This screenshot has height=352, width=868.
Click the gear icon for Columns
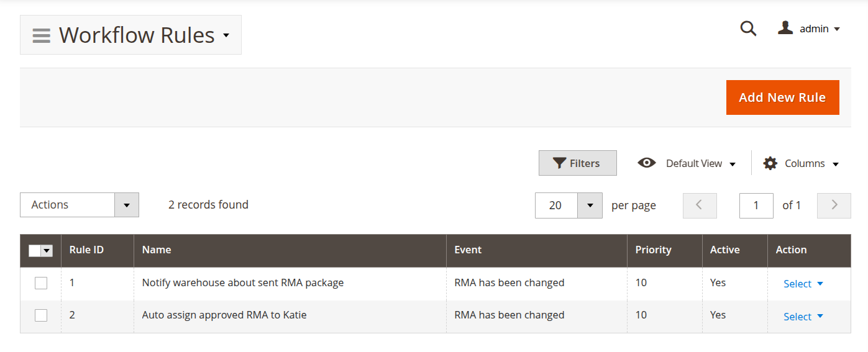point(770,163)
